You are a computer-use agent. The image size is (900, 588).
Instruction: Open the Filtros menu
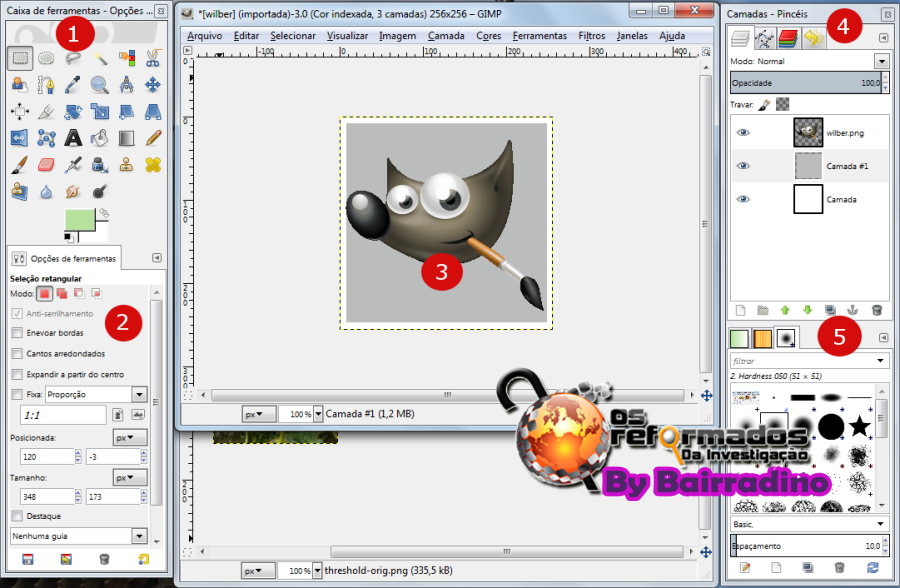(592, 36)
